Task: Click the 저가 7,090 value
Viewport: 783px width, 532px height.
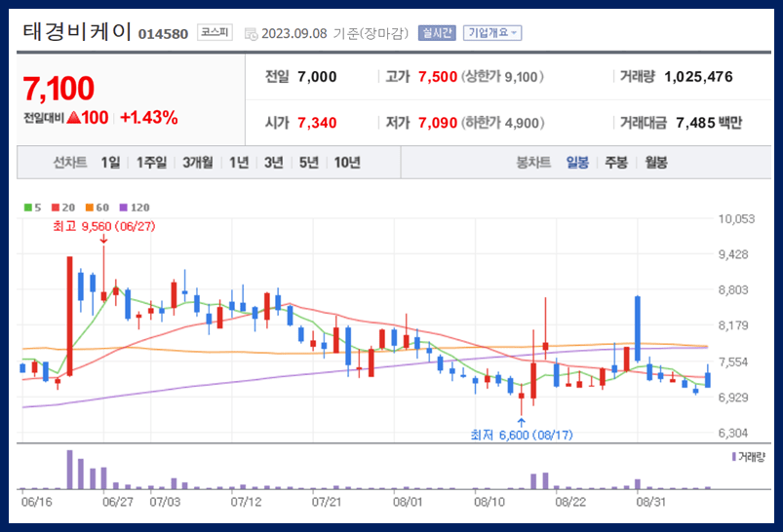Action: [x=438, y=123]
